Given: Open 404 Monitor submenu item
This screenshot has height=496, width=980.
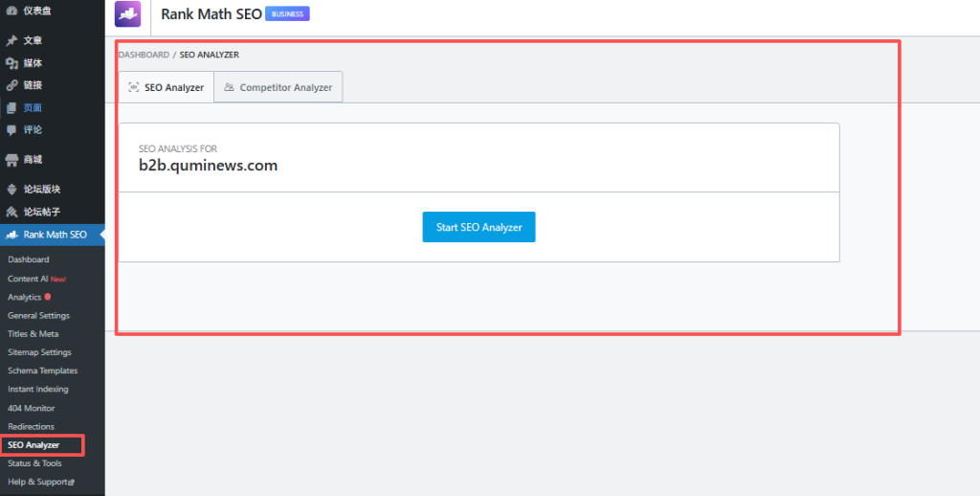Looking at the screenshot, I should click(x=32, y=409).
